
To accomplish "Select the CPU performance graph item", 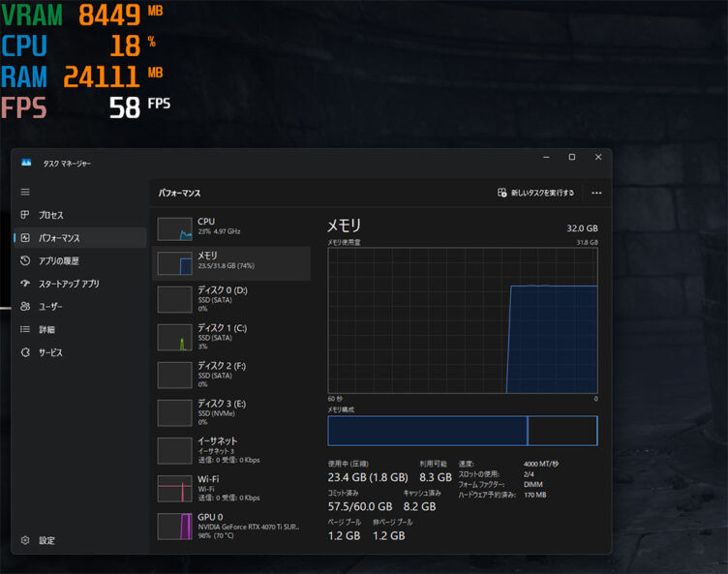I will pyautogui.click(x=231, y=228).
